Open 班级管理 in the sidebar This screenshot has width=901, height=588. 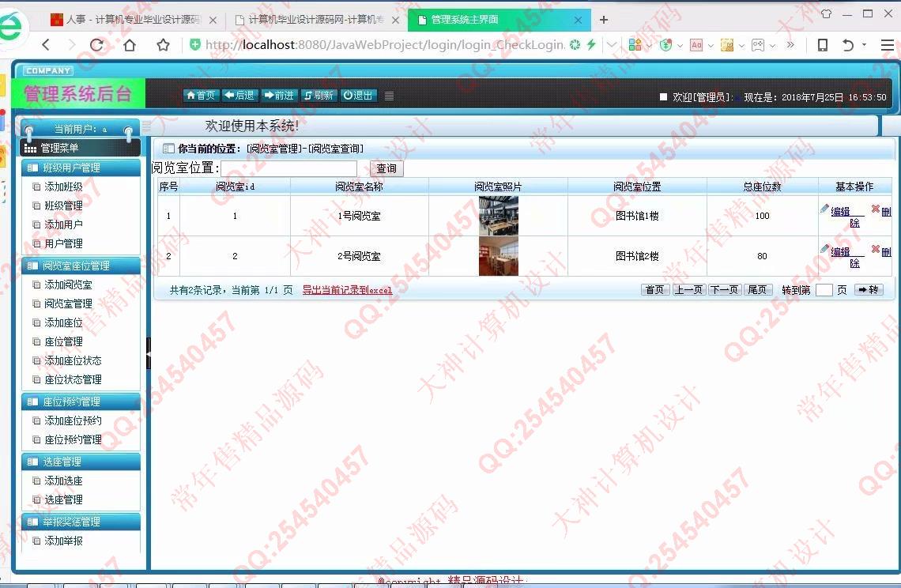click(63, 205)
